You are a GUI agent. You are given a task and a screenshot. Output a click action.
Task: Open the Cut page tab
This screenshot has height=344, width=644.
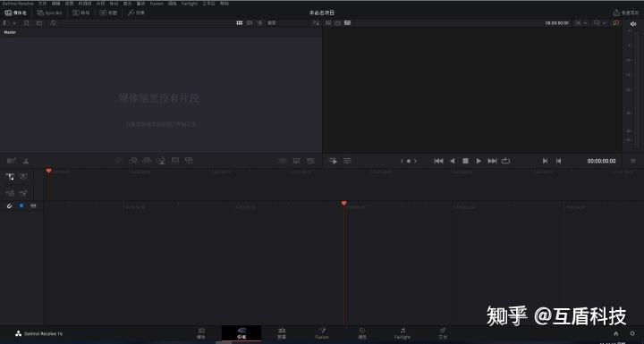241,333
